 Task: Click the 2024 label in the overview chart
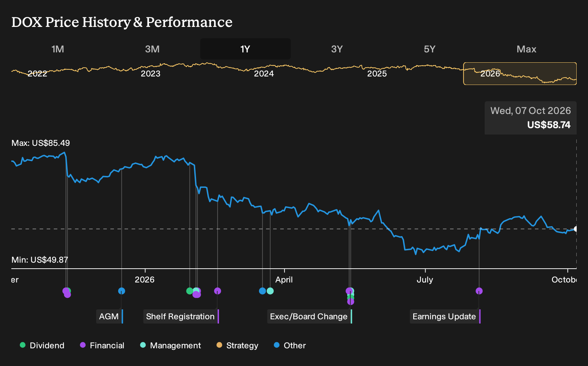[264, 74]
